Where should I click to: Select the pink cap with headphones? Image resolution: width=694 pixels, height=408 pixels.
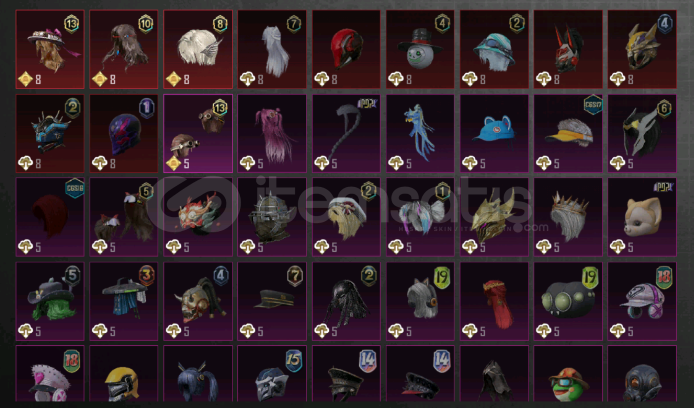(x=642, y=301)
